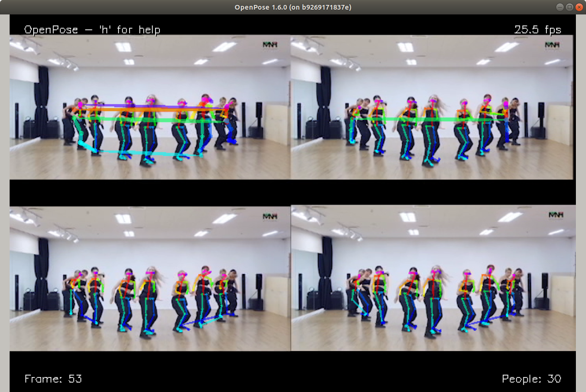
Task: Click the MNH logo in the top-left video
Action: 270,44
